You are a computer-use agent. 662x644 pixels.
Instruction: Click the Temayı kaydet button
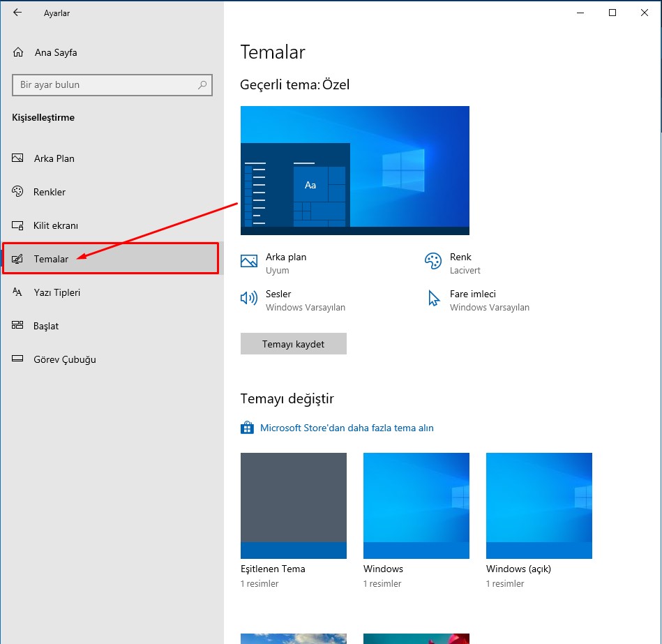(294, 344)
